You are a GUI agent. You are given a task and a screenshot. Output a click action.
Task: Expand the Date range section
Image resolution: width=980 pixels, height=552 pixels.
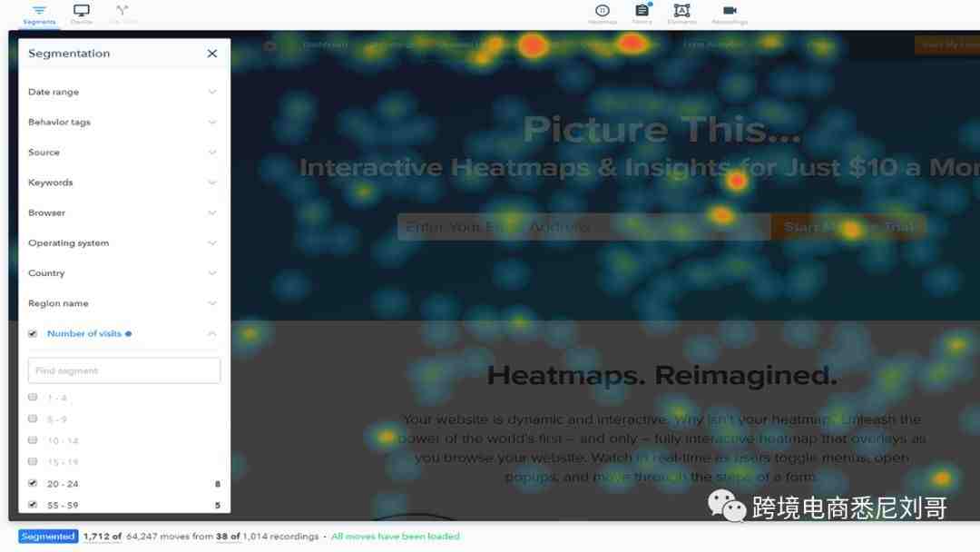click(123, 92)
